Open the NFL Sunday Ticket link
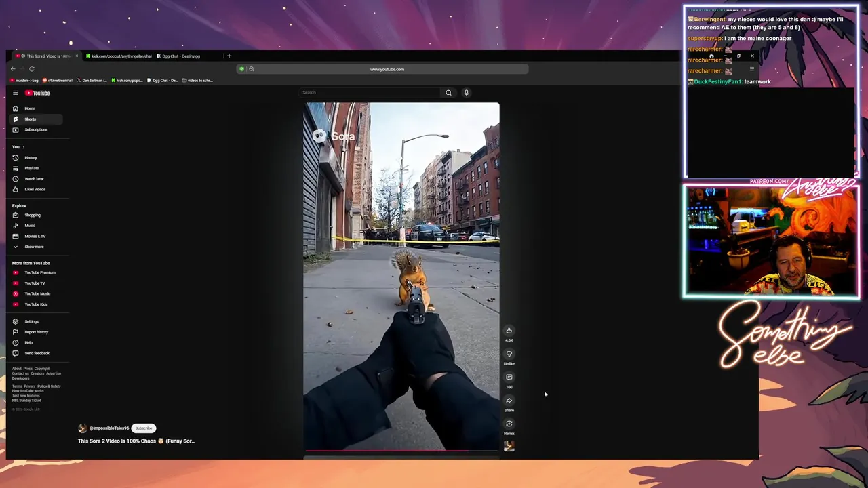Image resolution: width=868 pixels, height=488 pixels. coord(26,401)
